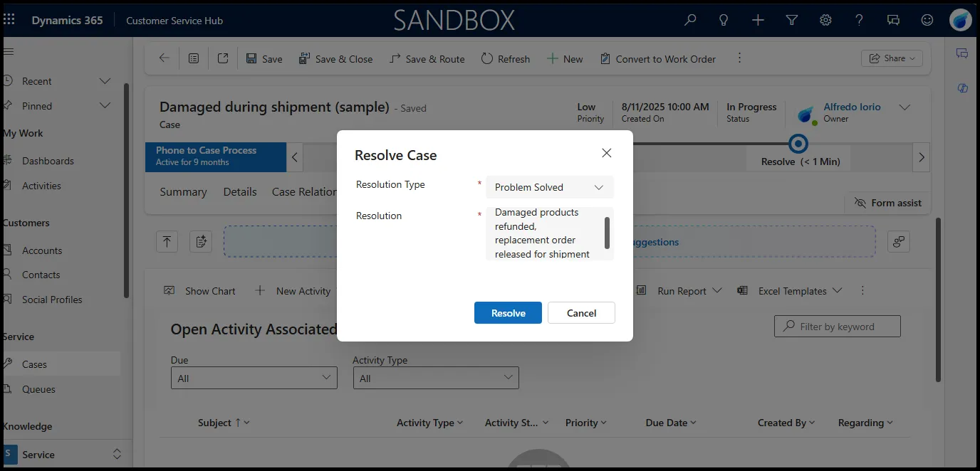Go back using the left arrow icon
The image size is (980, 471).
pyautogui.click(x=165, y=58)
